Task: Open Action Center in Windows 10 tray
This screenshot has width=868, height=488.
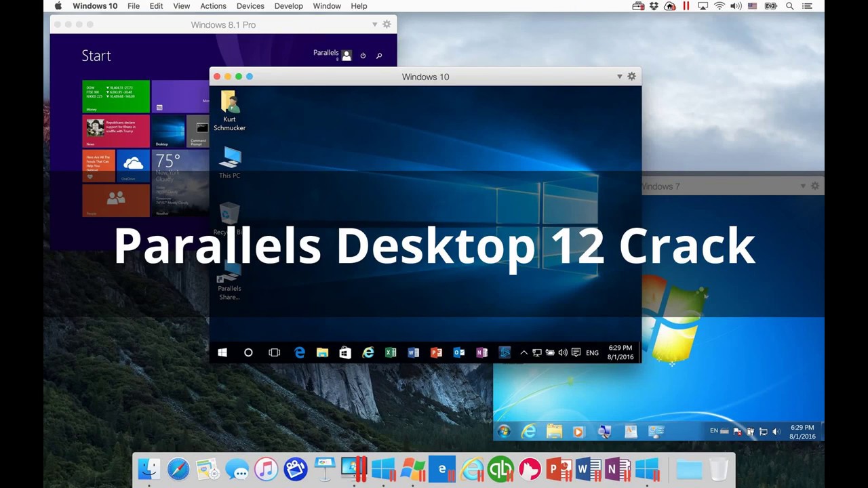Action: click(x=576, y=352)
